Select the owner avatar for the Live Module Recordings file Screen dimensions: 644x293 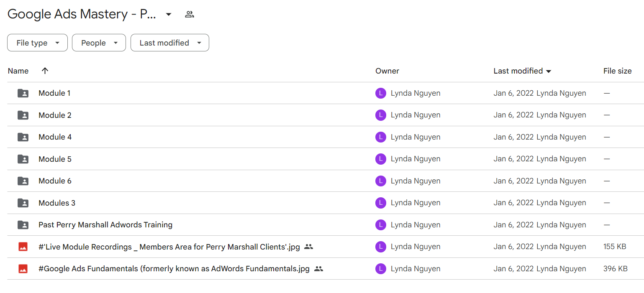point(381,247)
